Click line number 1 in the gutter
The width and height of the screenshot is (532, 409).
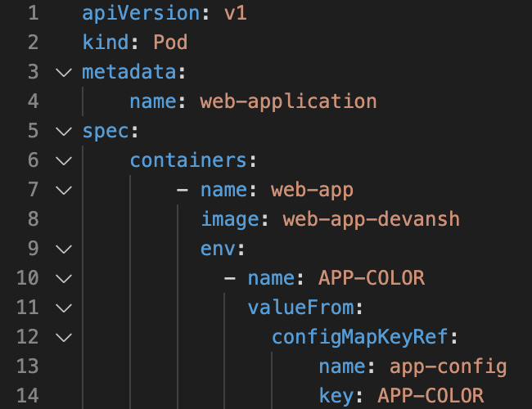pyautogui.click(x=33, y=13)
